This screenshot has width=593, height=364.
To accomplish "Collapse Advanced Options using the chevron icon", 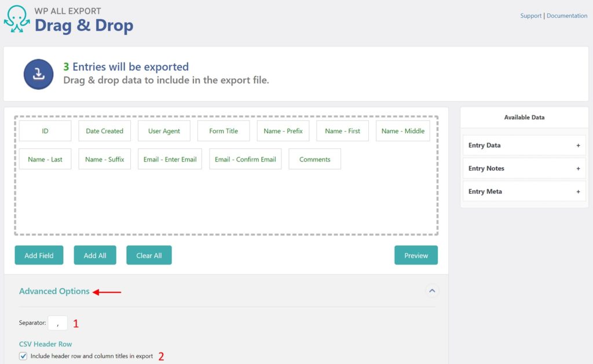I will tap(432, 291).
